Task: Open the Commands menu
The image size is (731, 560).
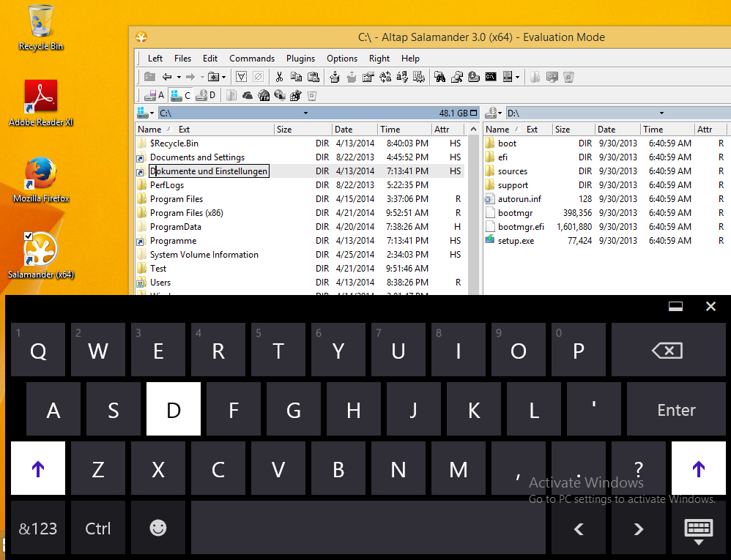Action: click(x=251, y=59)
